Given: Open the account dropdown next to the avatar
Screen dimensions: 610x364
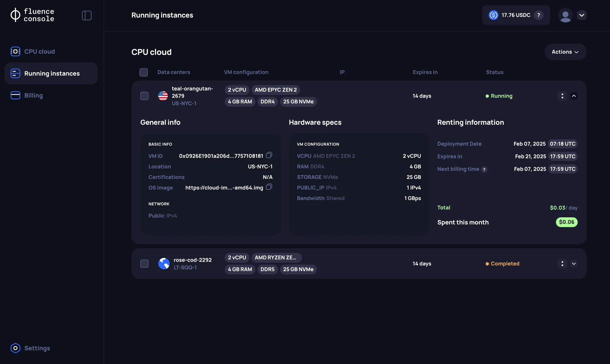Looking at the screenshot, I should click(x=582, y=15).
